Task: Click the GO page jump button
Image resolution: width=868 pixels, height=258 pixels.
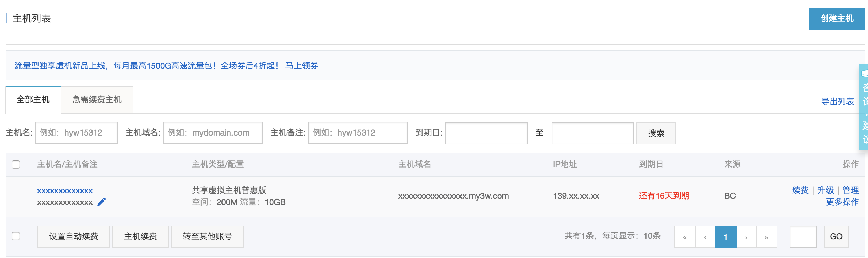Action: (836, 236)
